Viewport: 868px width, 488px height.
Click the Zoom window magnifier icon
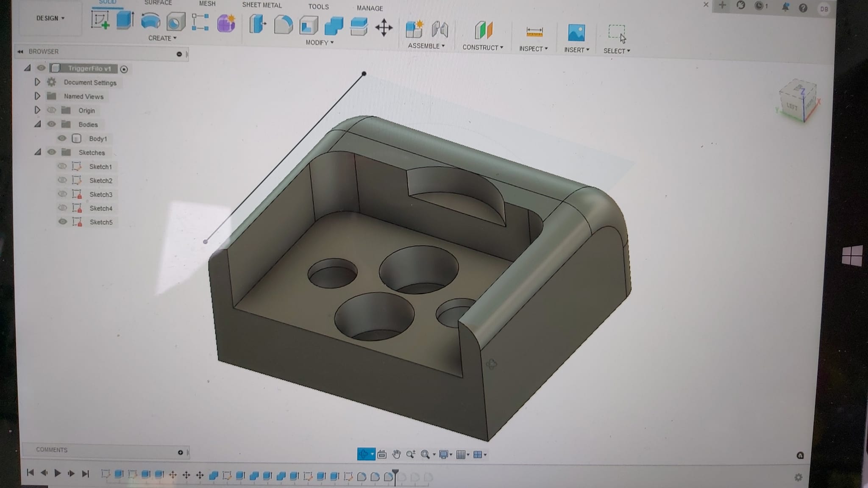pos(426,455)
